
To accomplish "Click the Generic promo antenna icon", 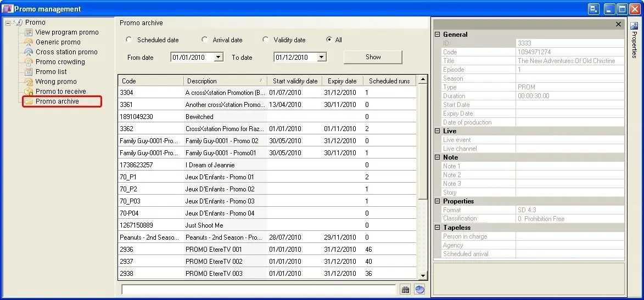I will click(29, 42).
